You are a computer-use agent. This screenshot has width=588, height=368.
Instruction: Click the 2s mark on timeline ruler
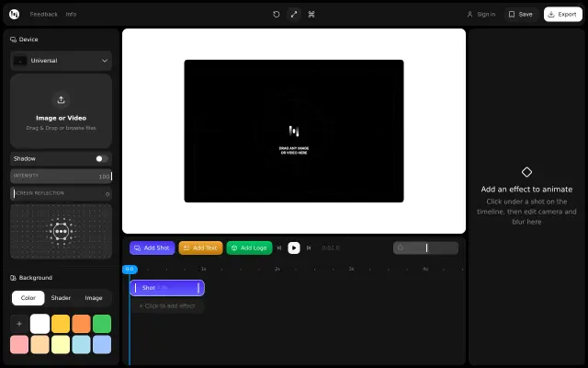277,269
